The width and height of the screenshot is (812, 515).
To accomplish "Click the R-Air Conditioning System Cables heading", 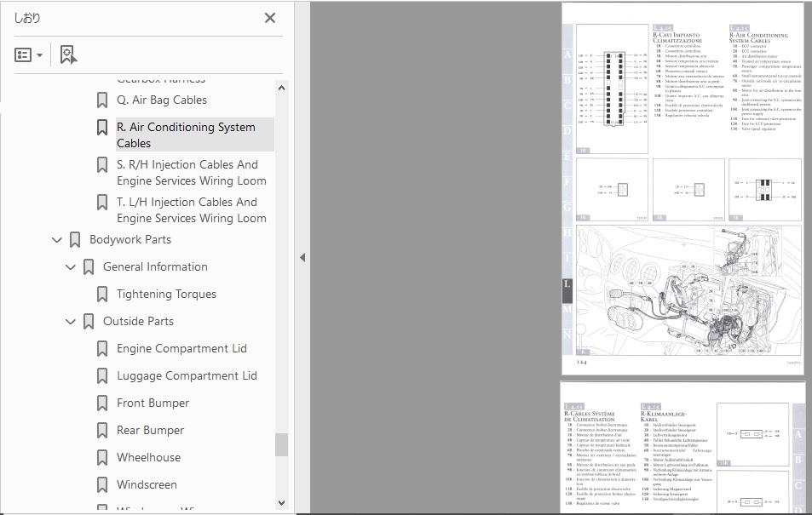I will (758, 37).
